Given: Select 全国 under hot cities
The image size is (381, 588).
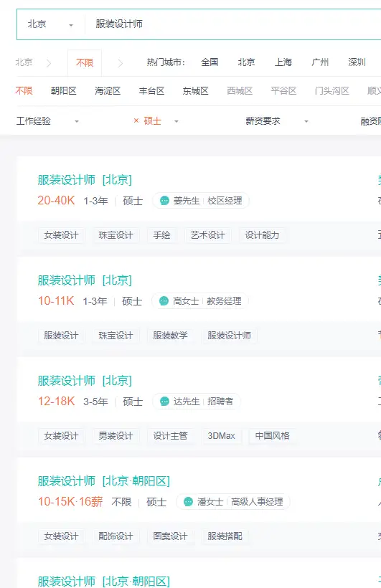Looking at the screenshot, I should coord(210,62).
